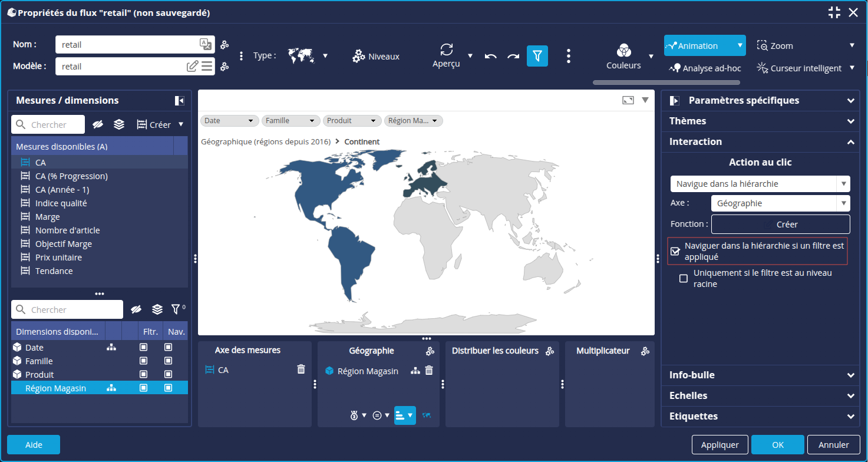The image size is (868, 462).
Task: Delete CA measure with trash icon
Action: tap(301, 369)
